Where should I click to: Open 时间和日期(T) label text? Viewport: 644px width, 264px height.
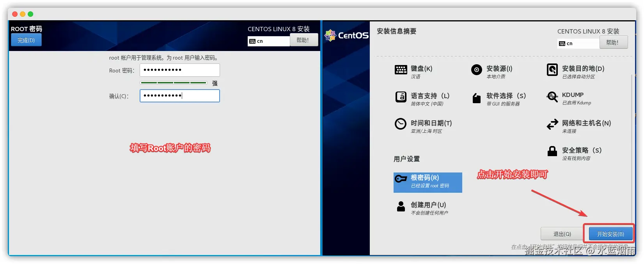tap(431, 123)
